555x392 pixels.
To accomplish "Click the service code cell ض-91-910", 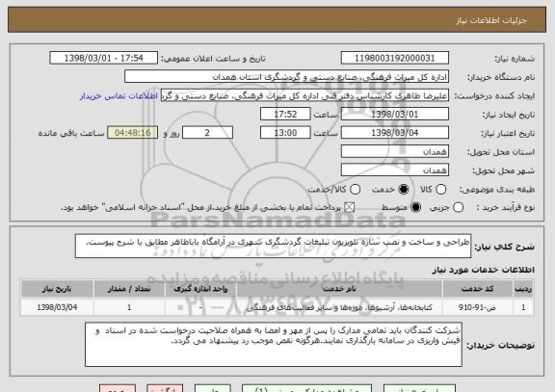I will 478,307.
